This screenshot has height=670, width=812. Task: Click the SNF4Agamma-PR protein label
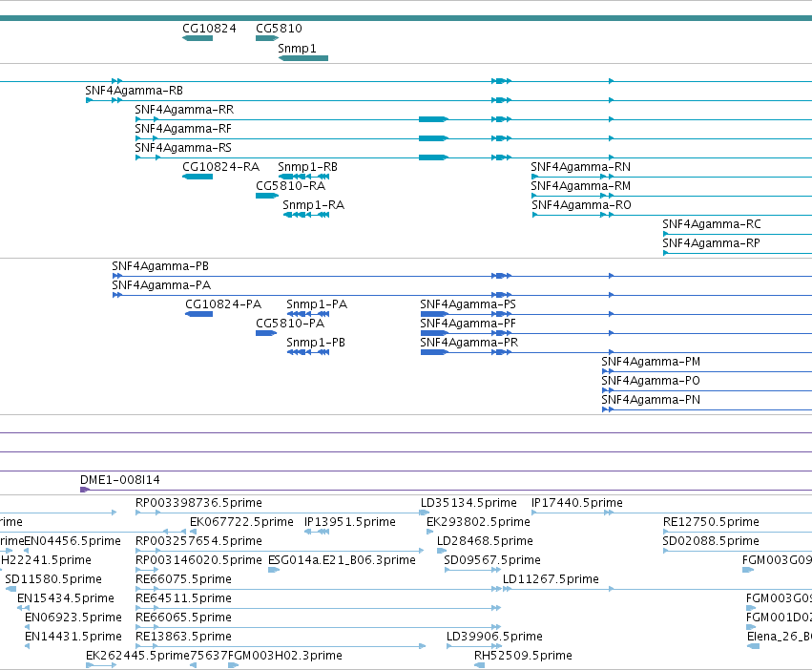click(469, 343)
